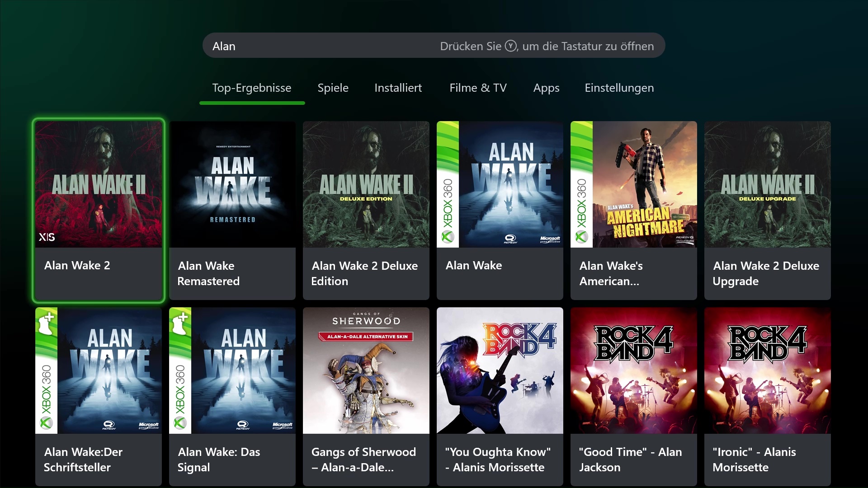The width and height of the screenshot is (868, 488).
Task: Click "Good Time" - Alan Jackson title
Action: [x=630, y=460]
